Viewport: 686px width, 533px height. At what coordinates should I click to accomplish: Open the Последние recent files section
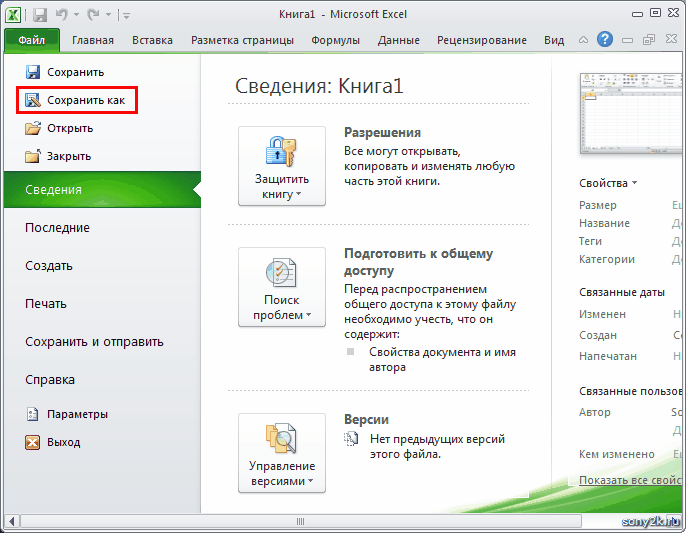pos(57,228)
